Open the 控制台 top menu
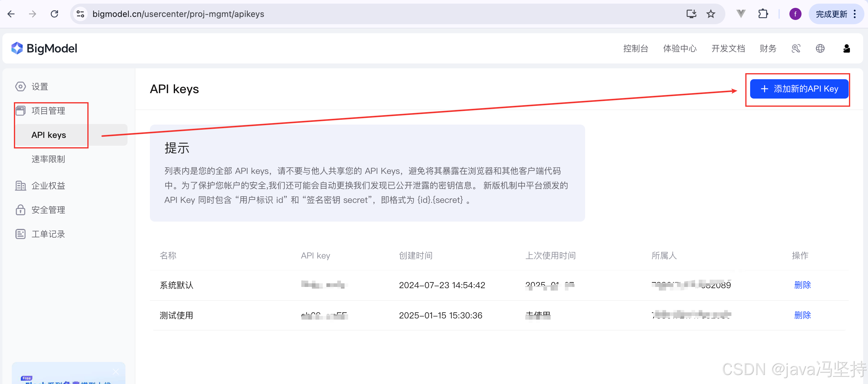Viewport: 868px width, 384px height. tap(636, 49)
